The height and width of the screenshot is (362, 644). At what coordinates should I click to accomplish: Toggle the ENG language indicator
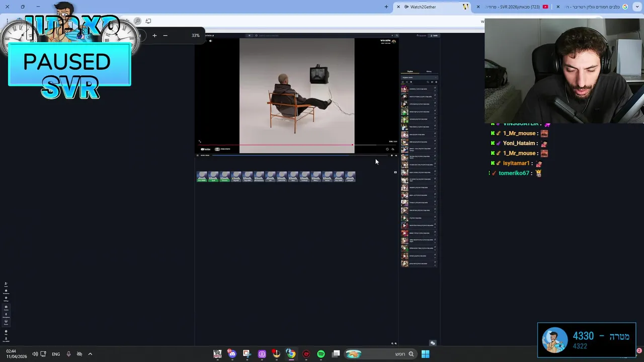pyautogui.click(x=56, y=354)
